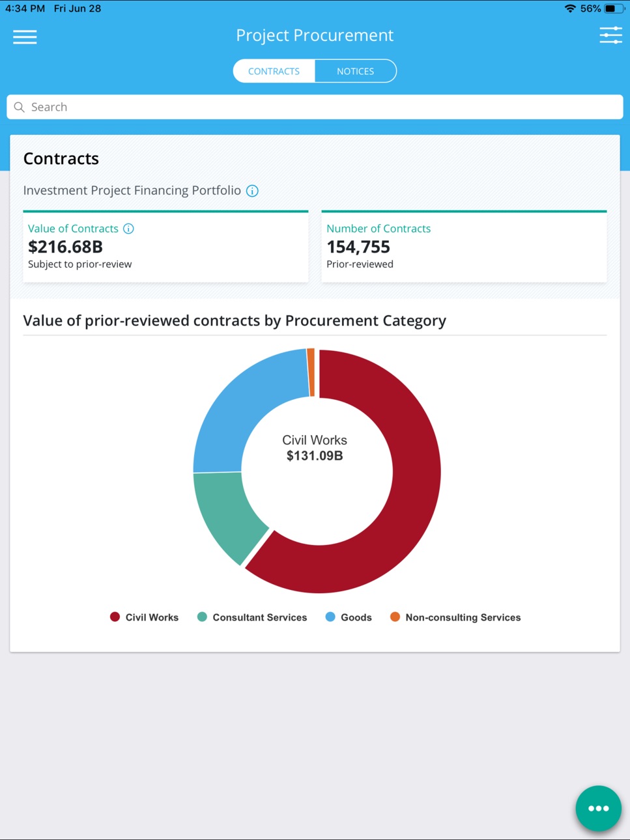Image resolution: width=630 pixels, height=840 pixels.
Task: Toggle the Consultant Services legend item
Action: tap(252, 617)
